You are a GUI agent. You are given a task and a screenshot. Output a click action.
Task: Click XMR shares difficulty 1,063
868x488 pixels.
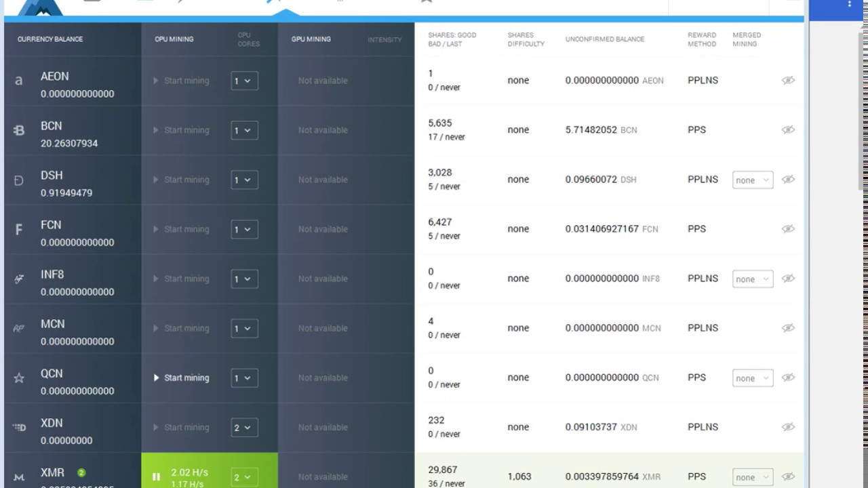pos(519,476)
